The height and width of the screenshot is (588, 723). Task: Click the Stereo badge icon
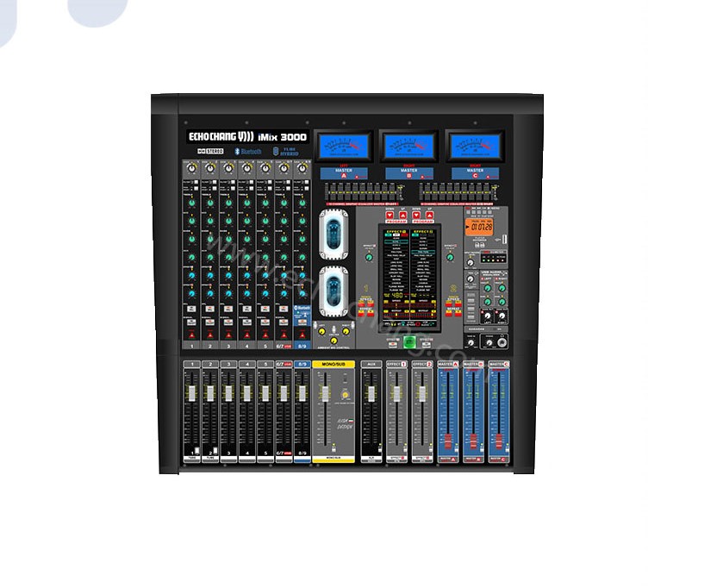(x=210, y=151)
